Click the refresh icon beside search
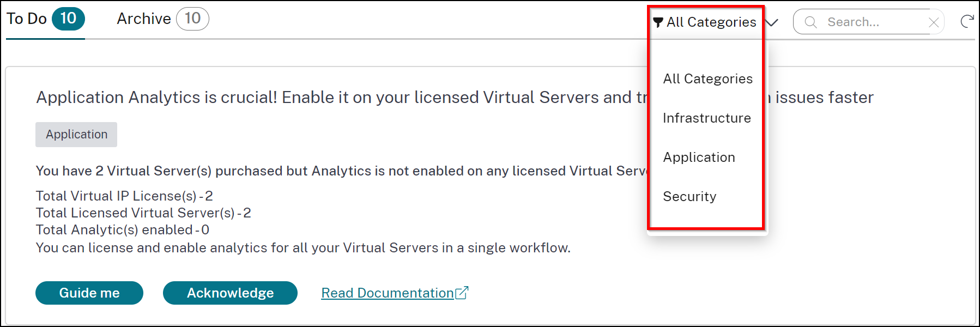This screenshot has width=980, height=327. point(967,22)
